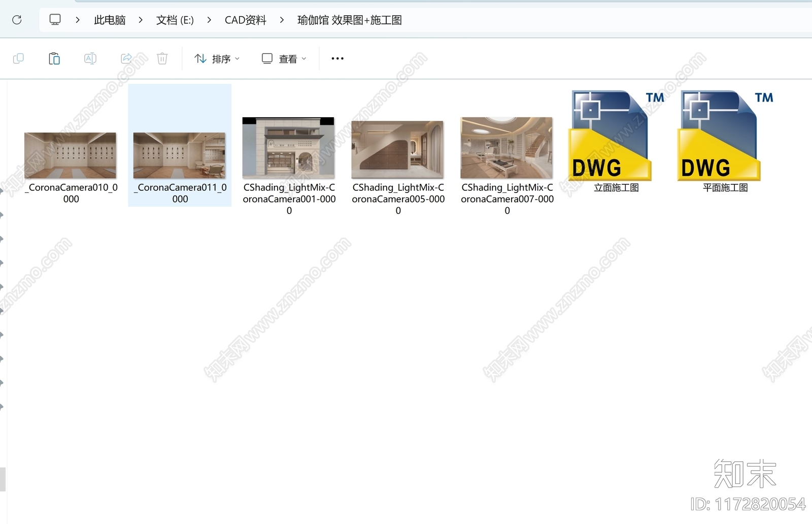812x524 pixels.
Task: Click the file name _CoronaCamera011_0000
Action: click(x=180, y=193)
